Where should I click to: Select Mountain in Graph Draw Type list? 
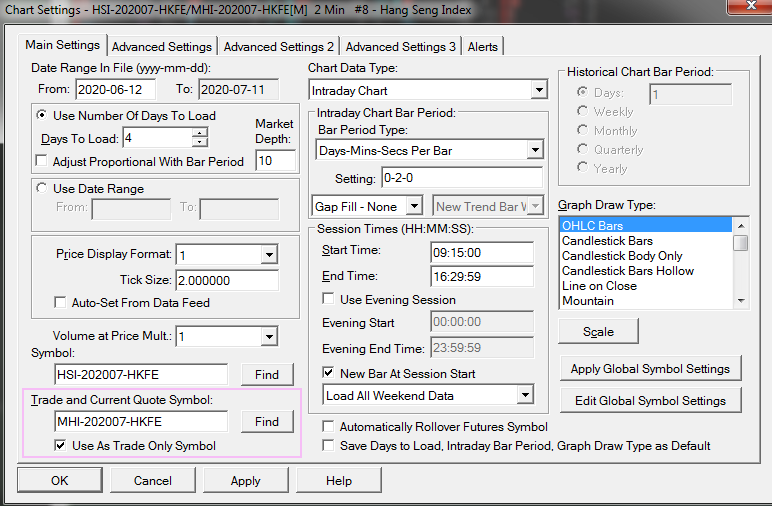(x=646, y=301)
